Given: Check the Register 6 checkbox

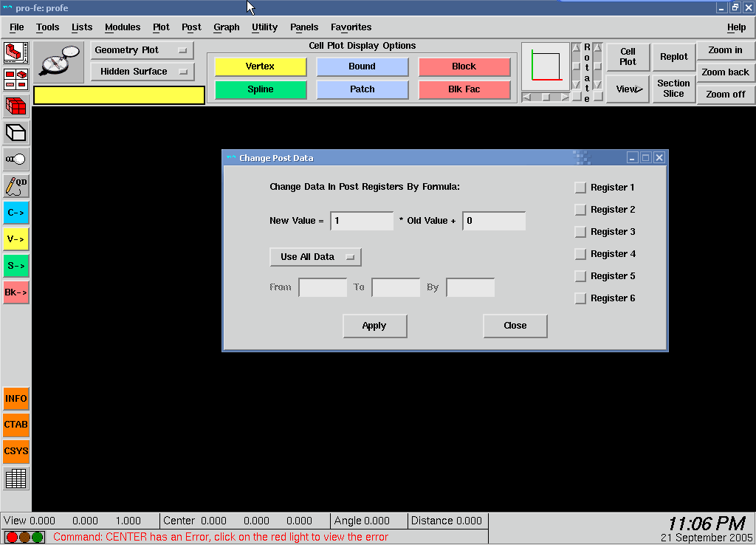Looking at the screenshot, I should pyautogui.click(x=580, y=298).
